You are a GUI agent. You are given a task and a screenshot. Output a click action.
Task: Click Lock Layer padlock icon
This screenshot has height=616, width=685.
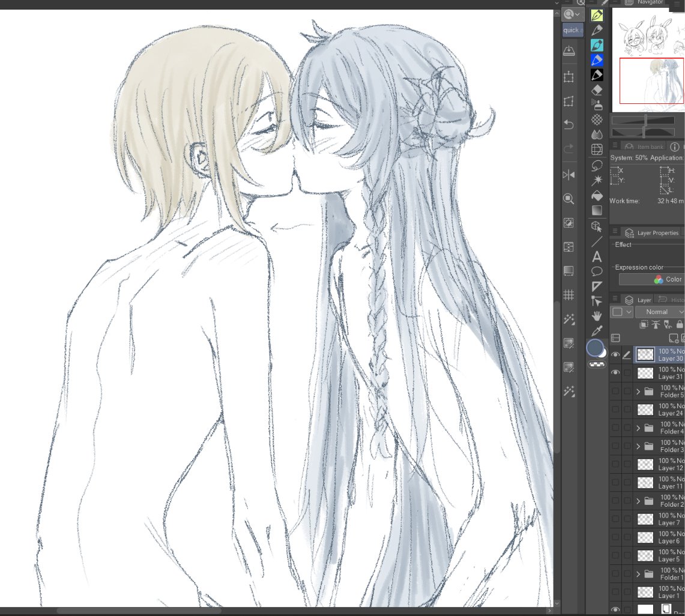click(680, 324)
